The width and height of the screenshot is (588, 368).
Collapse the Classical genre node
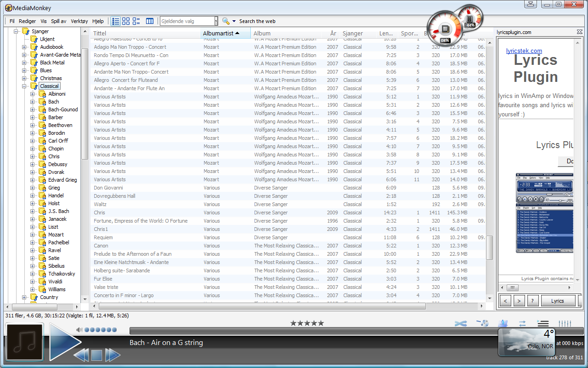[x=24, y=86]
